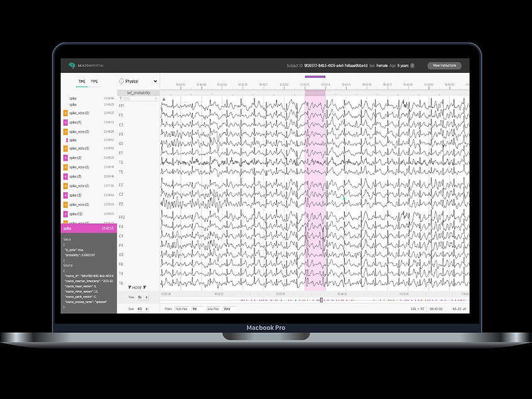
Task: Click the High-Pass 1Hz filter field
Action: click(x=195, y=308)
